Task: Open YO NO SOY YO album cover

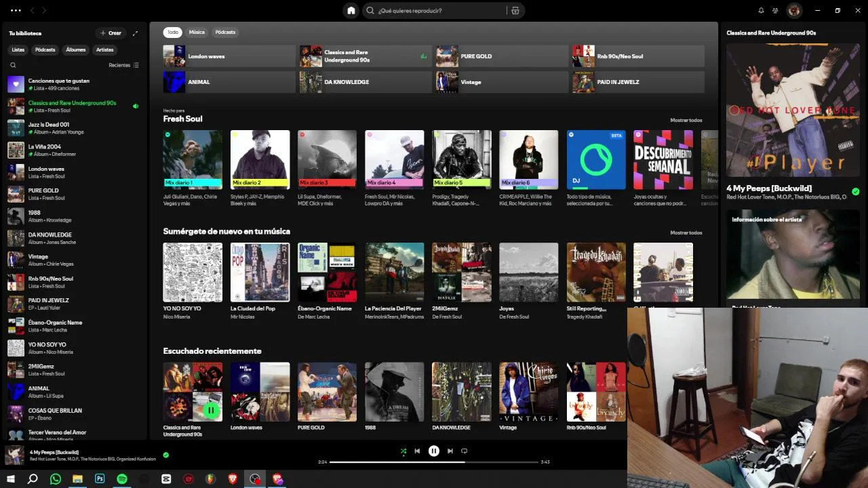Action: coord(193,272)
